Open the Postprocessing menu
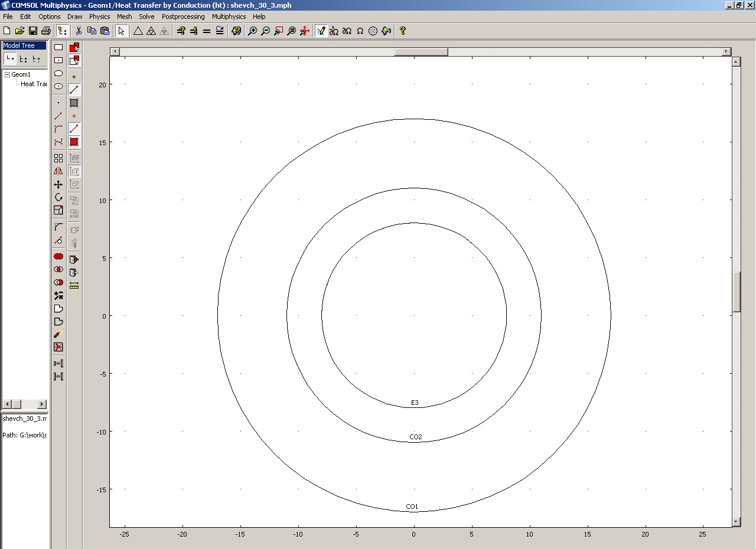Viewport: 756px width, 549px height. pyautogui.click(x=183, y=17)
